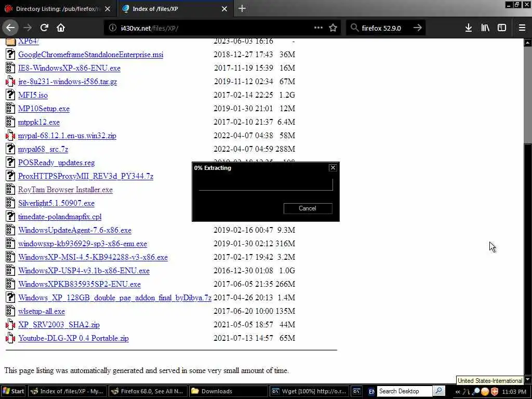The height and width of the screenshot is (399, 532).
Task: Open the hamburger application menu
Action: tap(522, 28)
